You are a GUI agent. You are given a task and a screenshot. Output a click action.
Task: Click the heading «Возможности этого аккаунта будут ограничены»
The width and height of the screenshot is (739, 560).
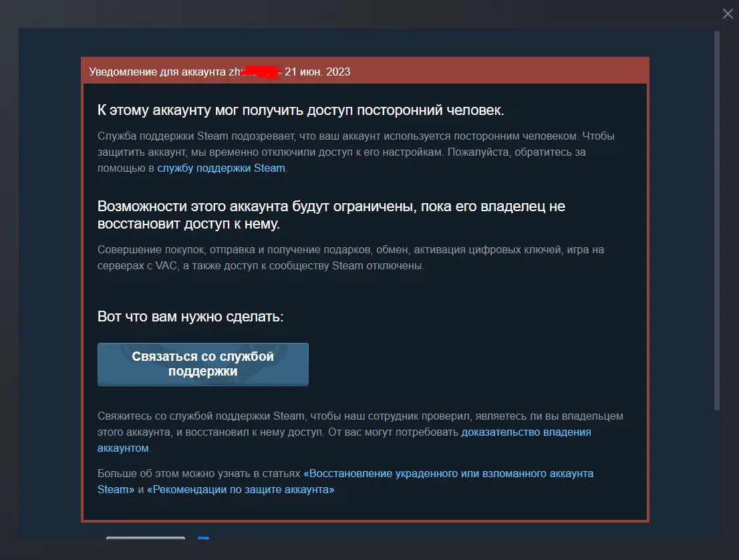click(331, 215)
